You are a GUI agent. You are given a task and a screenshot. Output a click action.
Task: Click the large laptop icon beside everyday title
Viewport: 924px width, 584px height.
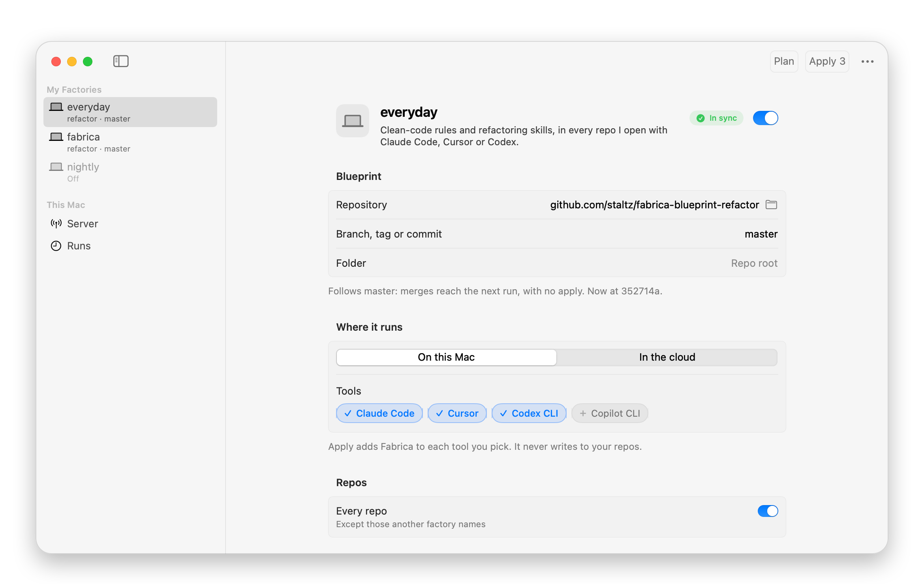coord(353,121)
